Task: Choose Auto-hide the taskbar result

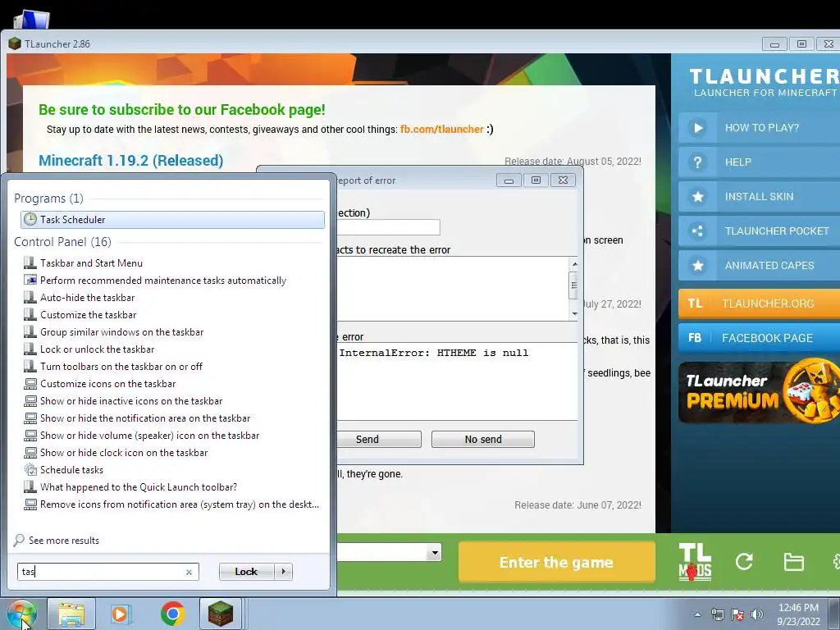Action: point(87,297)
